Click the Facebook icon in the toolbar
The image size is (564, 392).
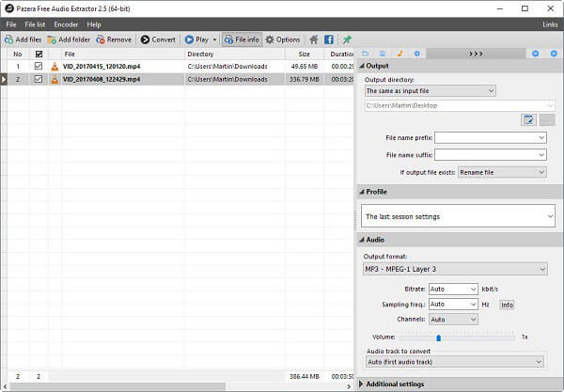pos(329,39)
